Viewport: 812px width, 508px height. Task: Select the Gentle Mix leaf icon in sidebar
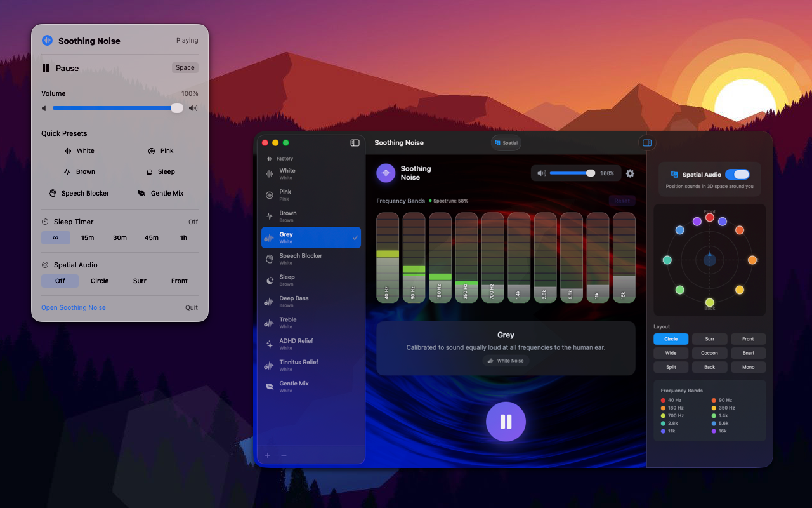269,386
